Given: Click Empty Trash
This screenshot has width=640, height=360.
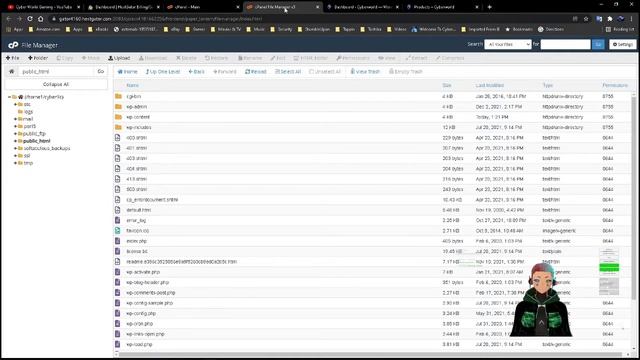Looking at the screenshot, I should tap(405, 71).
